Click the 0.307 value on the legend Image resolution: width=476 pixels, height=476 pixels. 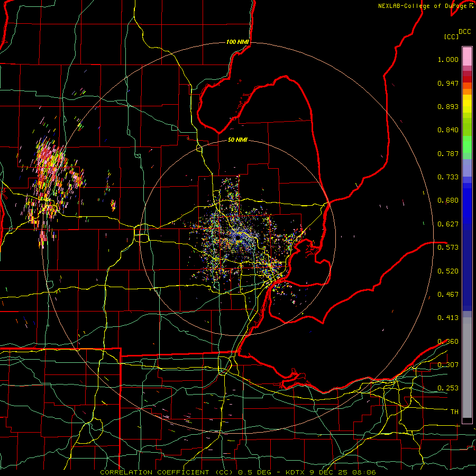coord(448,365)
